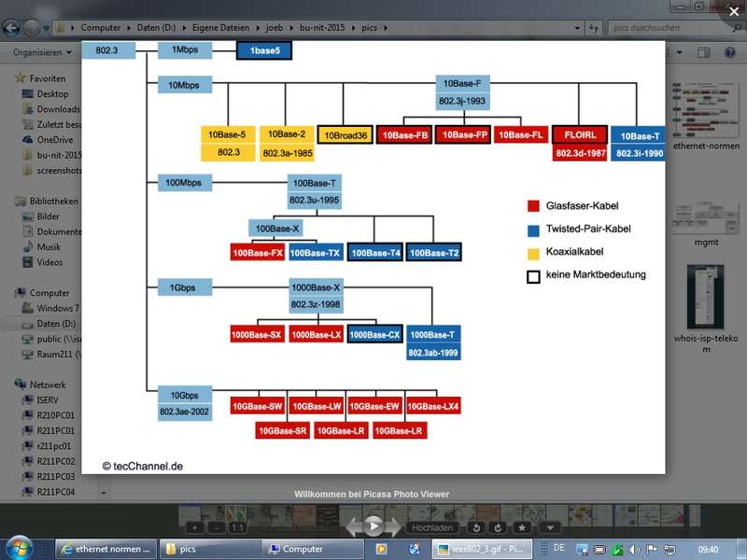Open the Action Center flag icon
The image size is (747, 560).
[652, 550]
